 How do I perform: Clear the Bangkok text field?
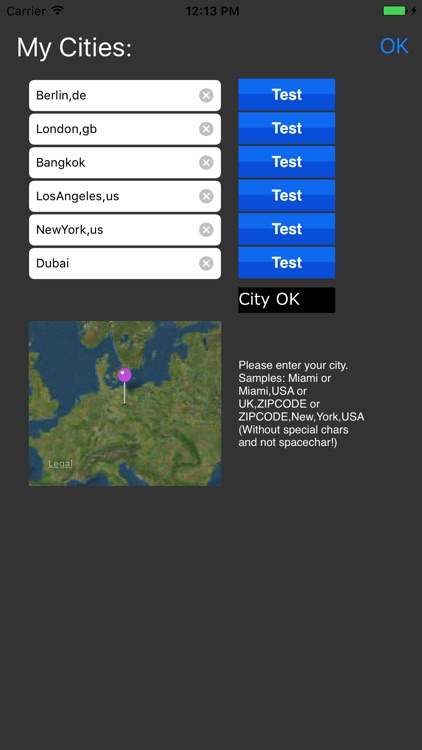click(206, 163)
